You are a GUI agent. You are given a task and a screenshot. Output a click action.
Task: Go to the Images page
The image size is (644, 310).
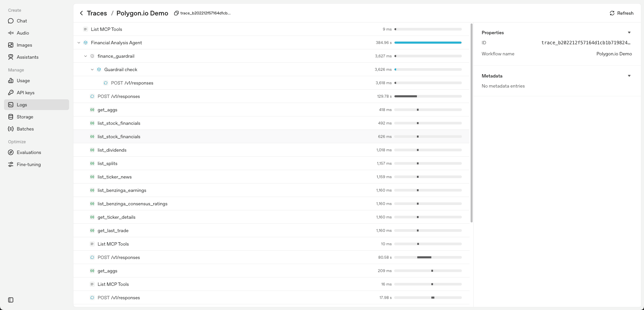tap(24, 45)
